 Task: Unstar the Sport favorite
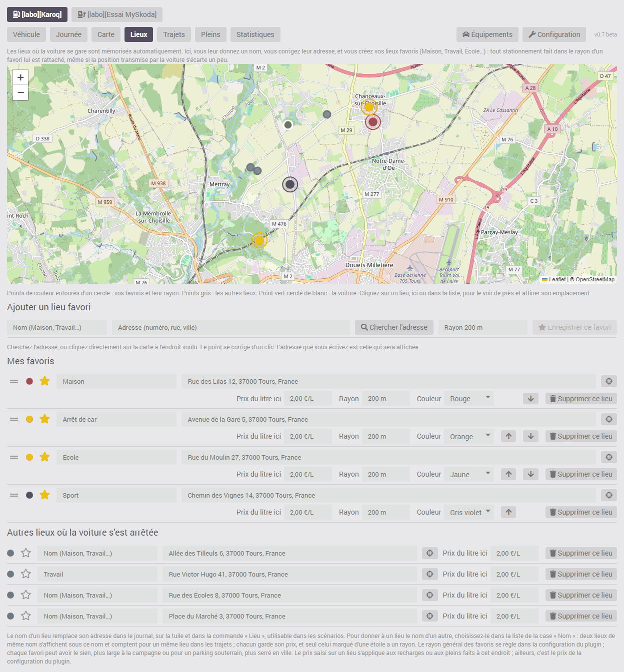pos(44,495)
